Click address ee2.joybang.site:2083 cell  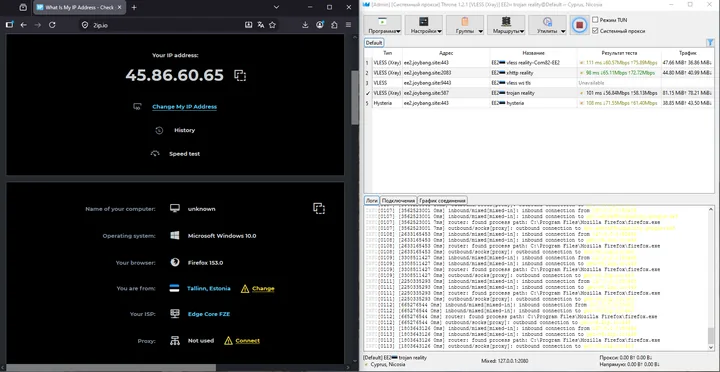(446, 73)
